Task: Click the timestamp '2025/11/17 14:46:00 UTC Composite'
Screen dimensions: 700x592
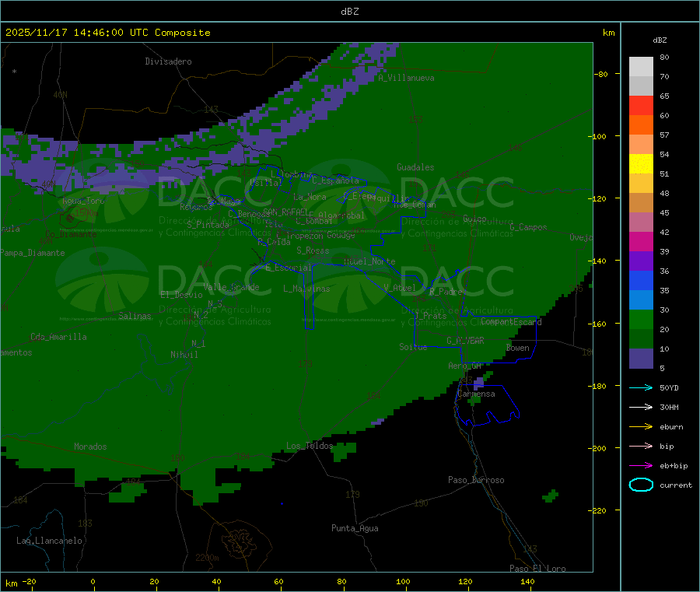Action: (x=107, y=33)
